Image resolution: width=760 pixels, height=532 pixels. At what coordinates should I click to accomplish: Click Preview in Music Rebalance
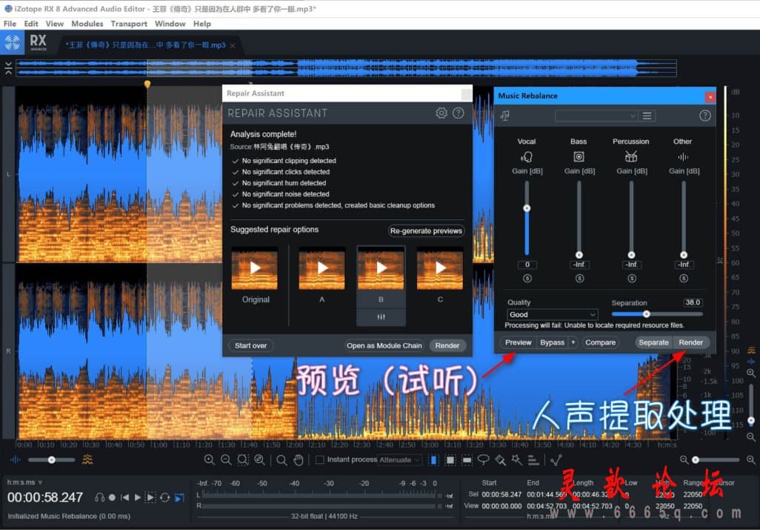click(518, 342)
